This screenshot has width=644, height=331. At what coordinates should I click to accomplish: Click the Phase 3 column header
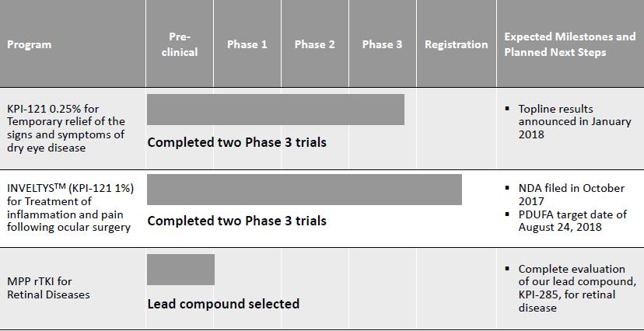(382, 44)
